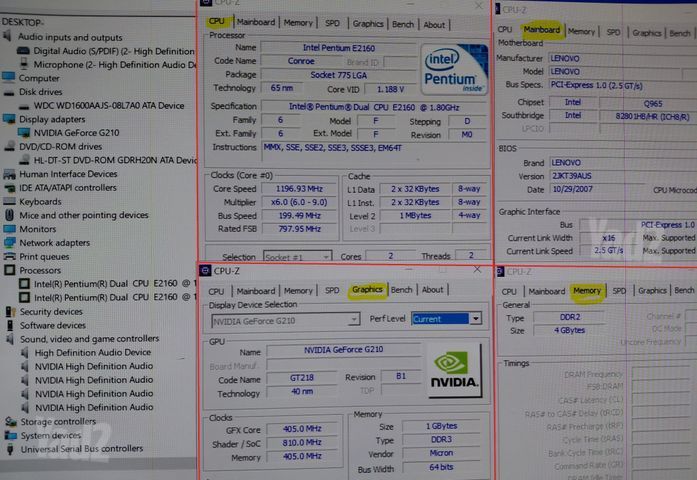Image resolution: width=697 pixels, height=480 pixels.
Task: Select WDC WD1600AAJS disk drive entry
Action: coord(109,106)
